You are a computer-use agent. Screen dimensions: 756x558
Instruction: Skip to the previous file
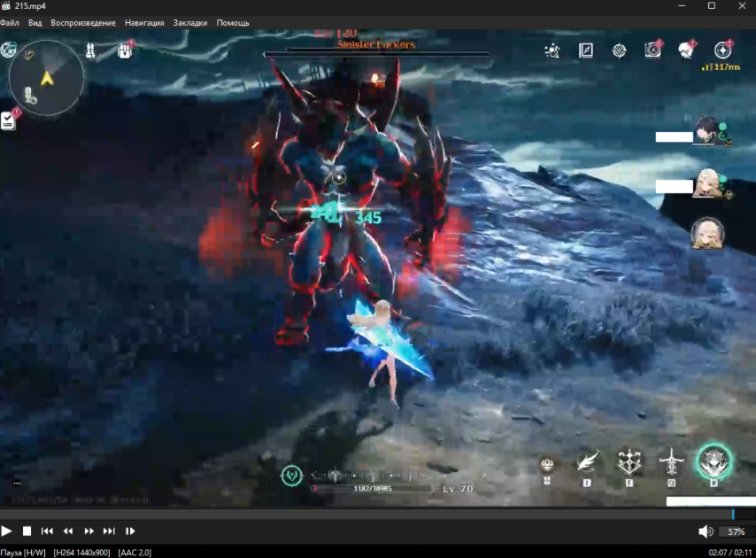47,531
